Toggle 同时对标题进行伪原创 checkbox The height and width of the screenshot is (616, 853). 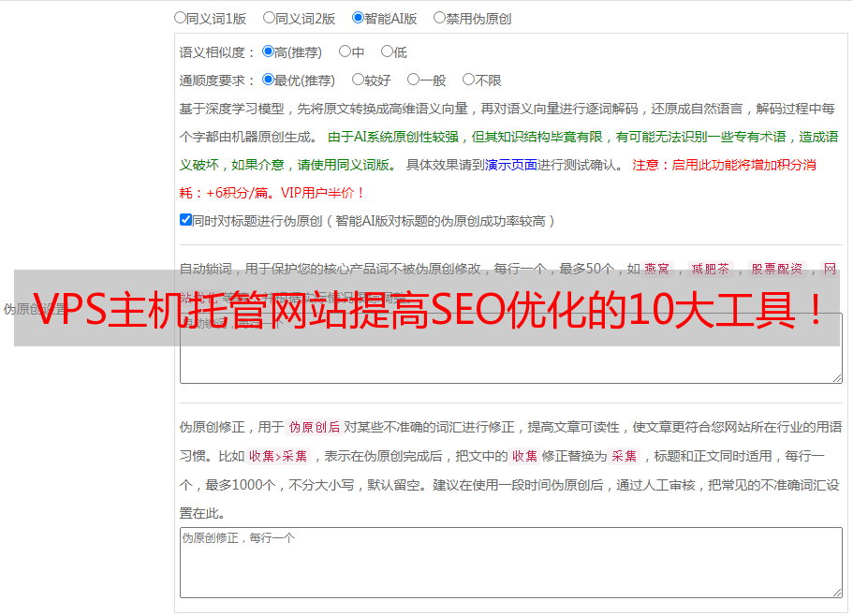coord(185,220)
